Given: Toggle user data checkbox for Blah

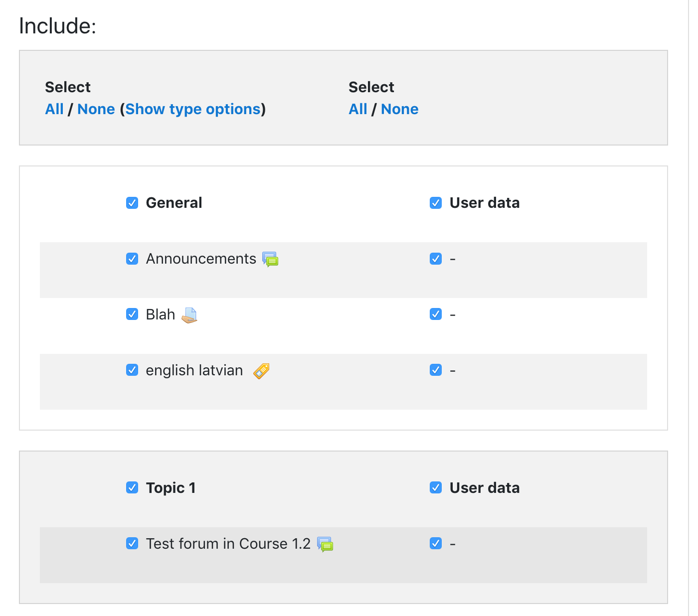Looking at the screenshot, I should click(x=436, y=314).
